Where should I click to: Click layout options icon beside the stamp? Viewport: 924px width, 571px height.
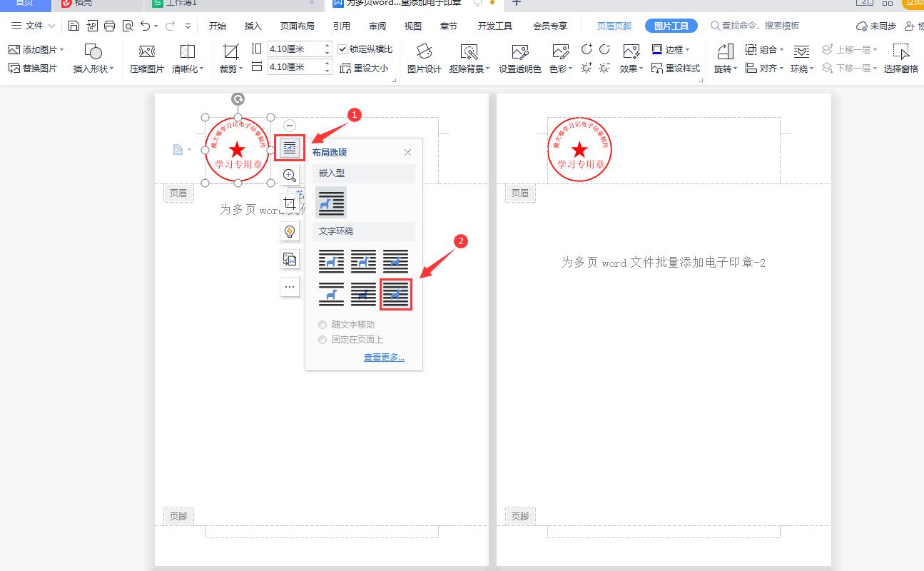[x=290, y=148]
